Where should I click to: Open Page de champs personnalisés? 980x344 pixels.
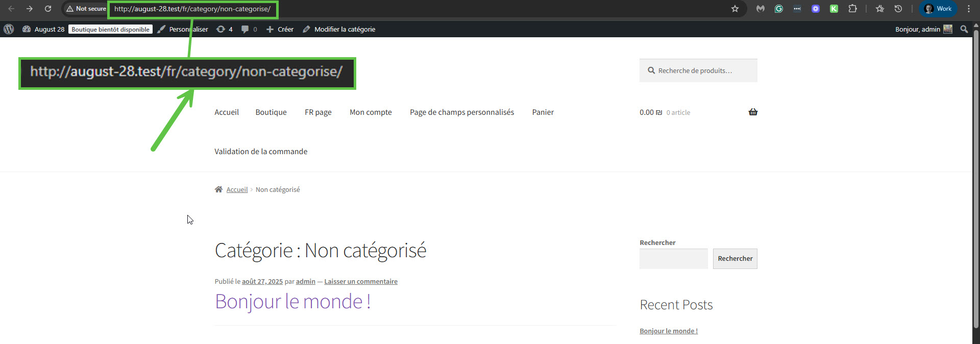click(462, 112)
